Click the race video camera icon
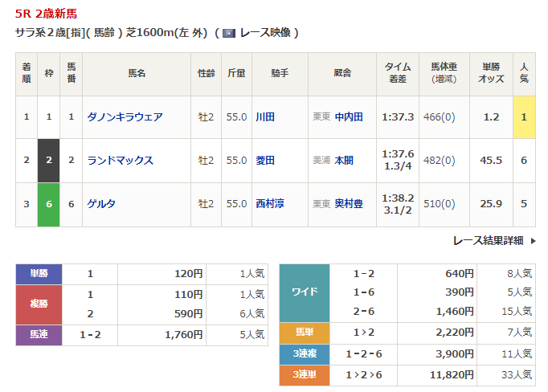The height and width of the screenshot is (392, 548). click(x=229, y=33)
